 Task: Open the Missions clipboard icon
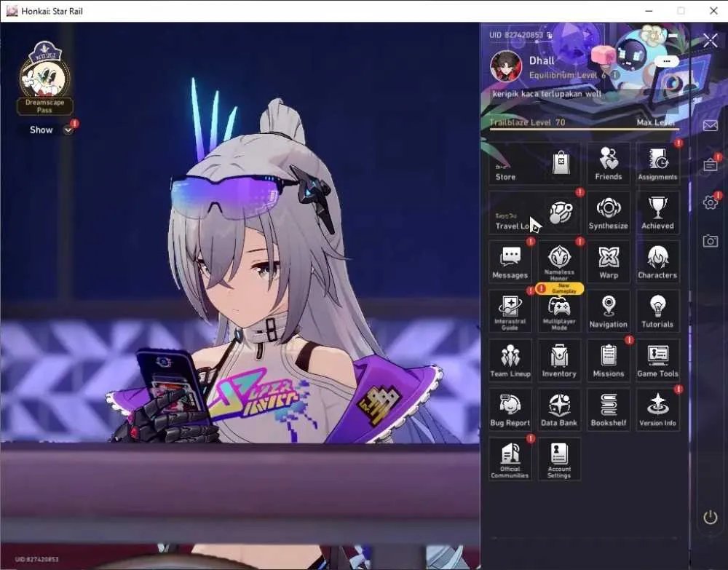(608, 360)
